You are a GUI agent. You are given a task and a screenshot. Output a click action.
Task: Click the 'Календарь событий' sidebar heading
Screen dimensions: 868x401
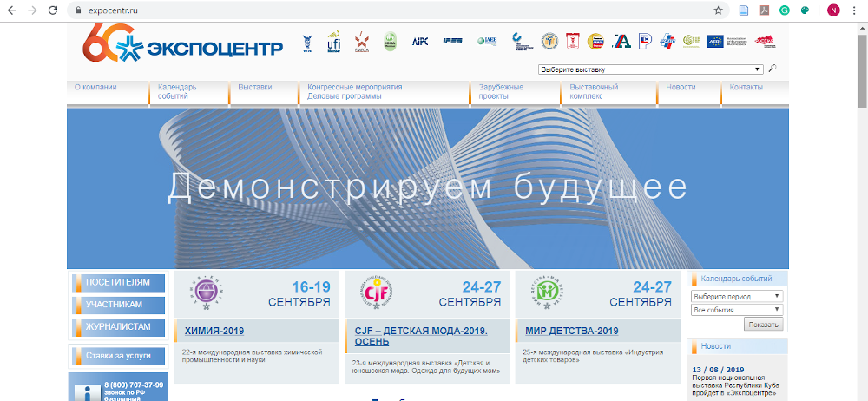(736, 279)
